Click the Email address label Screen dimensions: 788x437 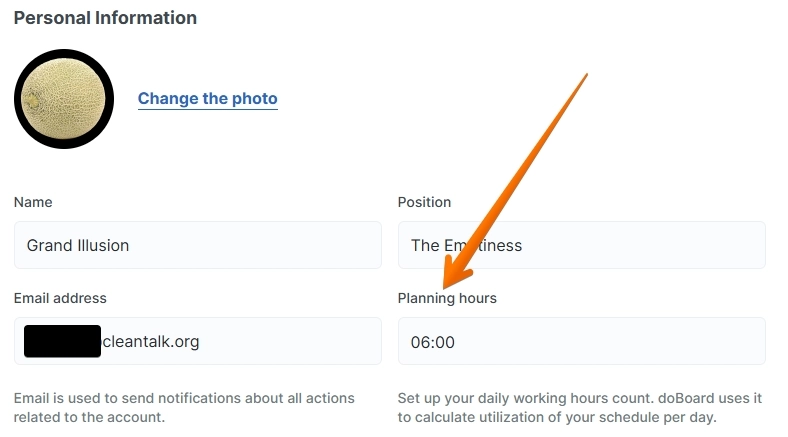[60, 298]
